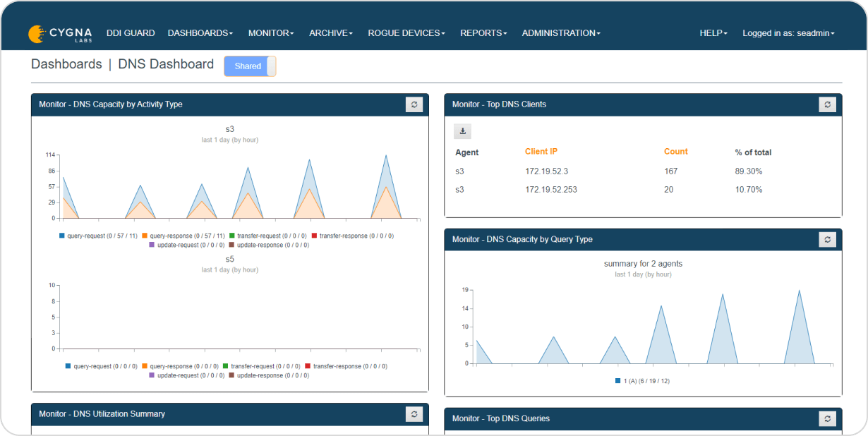
Task: Refresh the Top DNS Queries panel
Action: coord(827,418)
